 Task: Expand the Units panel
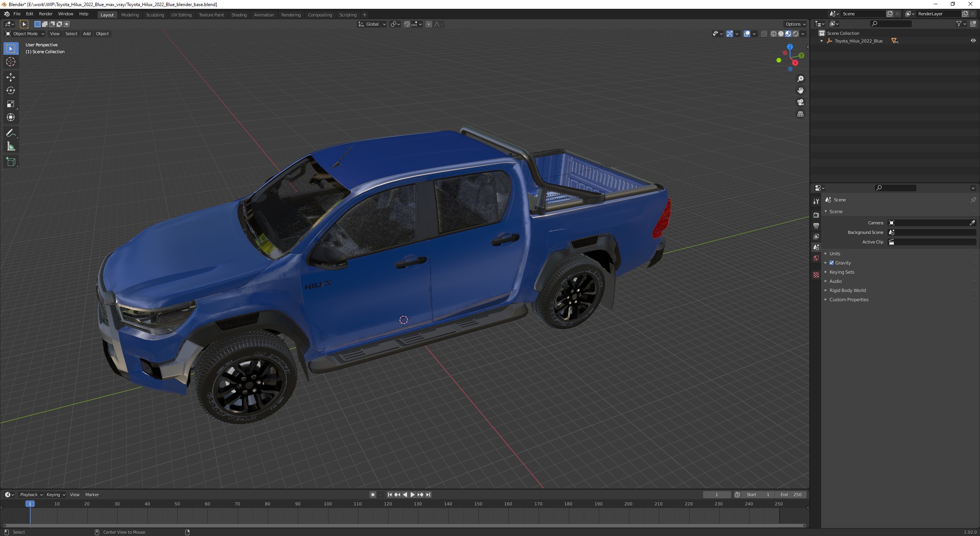point(835,254)
